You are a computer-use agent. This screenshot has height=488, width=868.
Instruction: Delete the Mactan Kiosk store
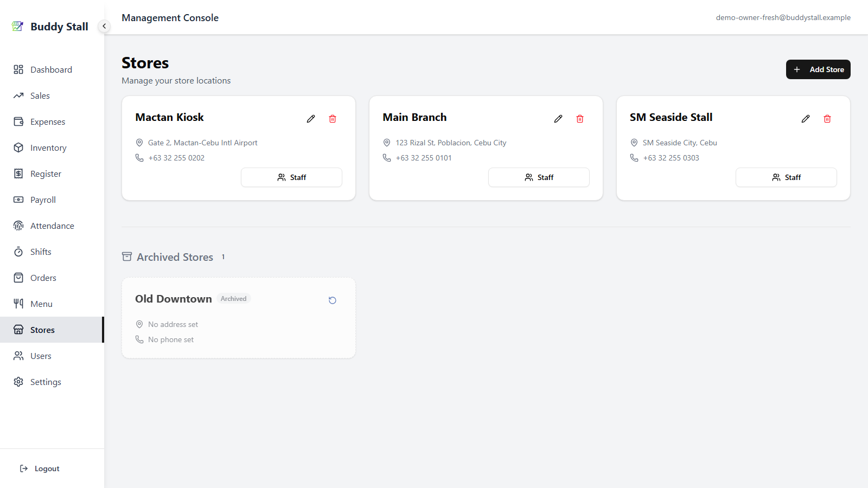point(333,119)
